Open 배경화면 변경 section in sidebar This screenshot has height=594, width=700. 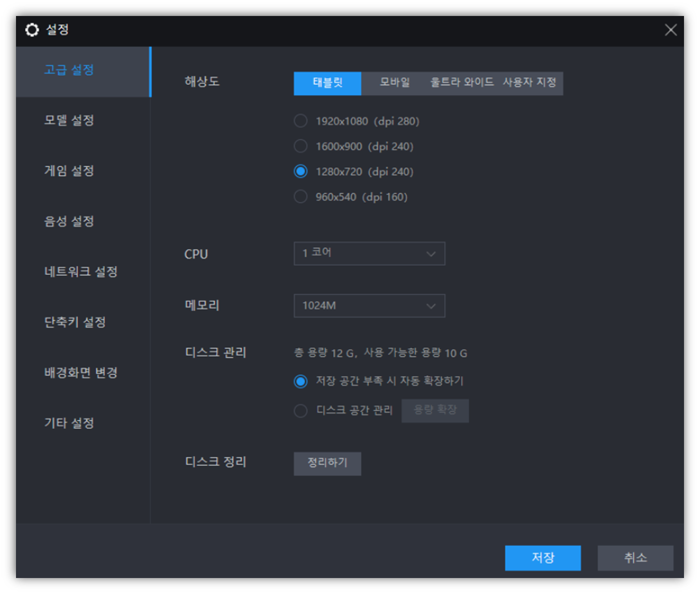click(x=80, y=373)
